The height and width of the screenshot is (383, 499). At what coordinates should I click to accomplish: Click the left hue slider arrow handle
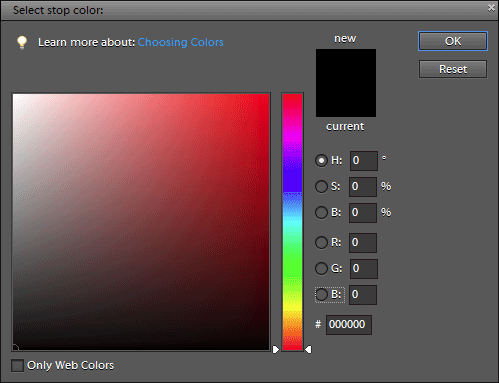(276, 349)
